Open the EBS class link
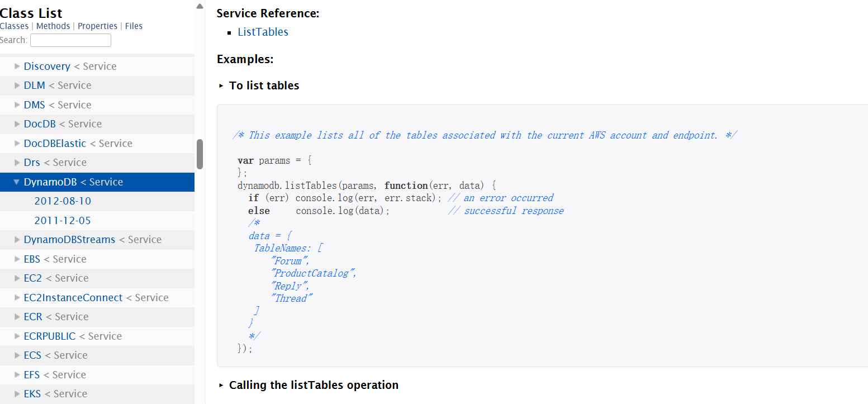Viewport: 868px width, 404px height. (x=32, y=259)
